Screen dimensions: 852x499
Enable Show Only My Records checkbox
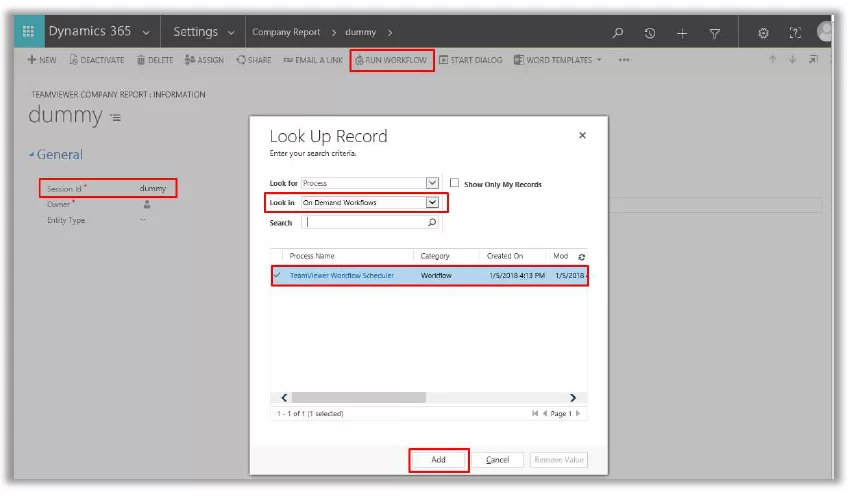point(455,183)
